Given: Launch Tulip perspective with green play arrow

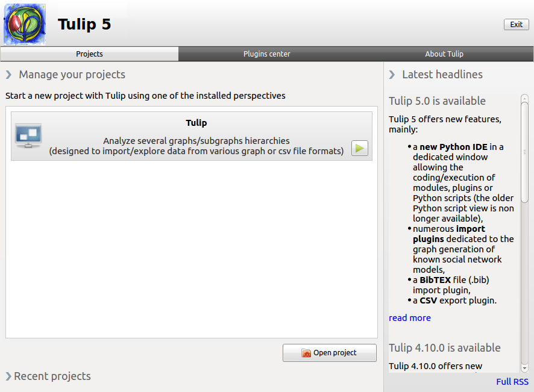Looking at the screenshot, I should click(x=360, y=148).
